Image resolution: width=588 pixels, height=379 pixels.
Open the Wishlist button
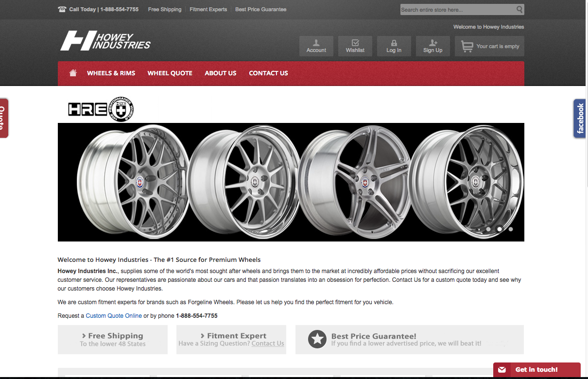point(355,46)
